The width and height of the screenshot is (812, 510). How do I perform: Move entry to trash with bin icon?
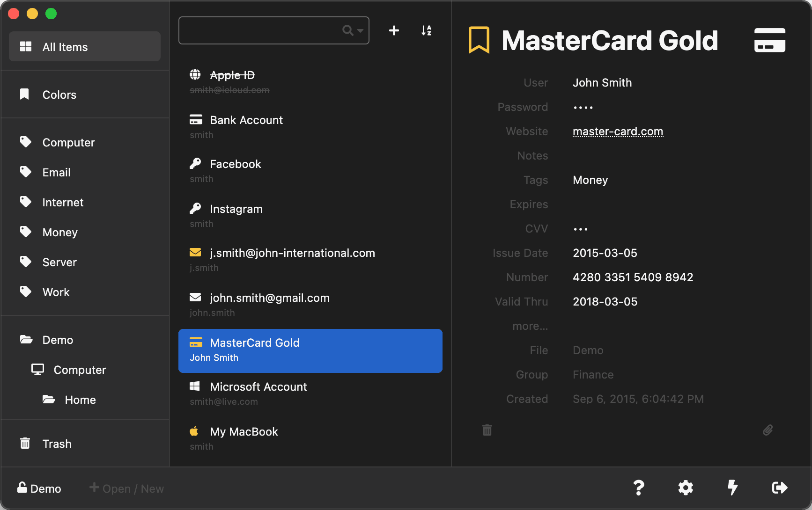click(487, 430)
